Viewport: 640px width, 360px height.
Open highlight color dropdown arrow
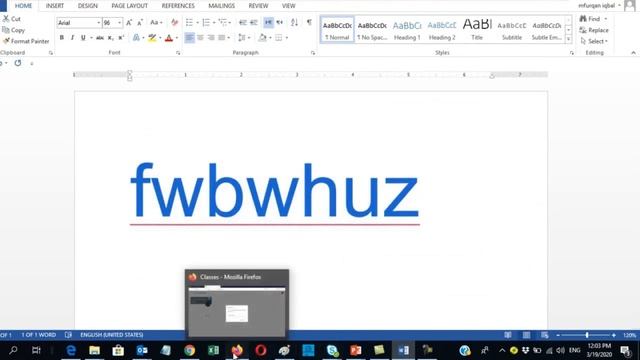(x=160, y=38)
